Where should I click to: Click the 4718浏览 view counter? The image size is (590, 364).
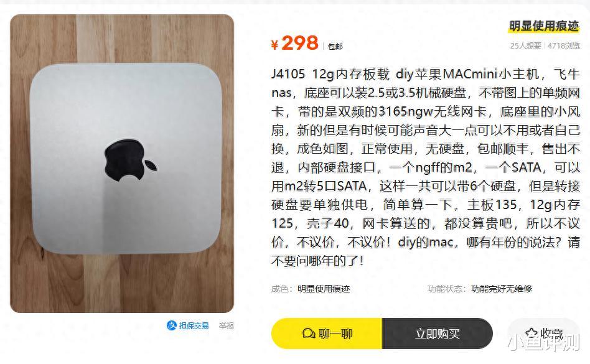point(564,46)
